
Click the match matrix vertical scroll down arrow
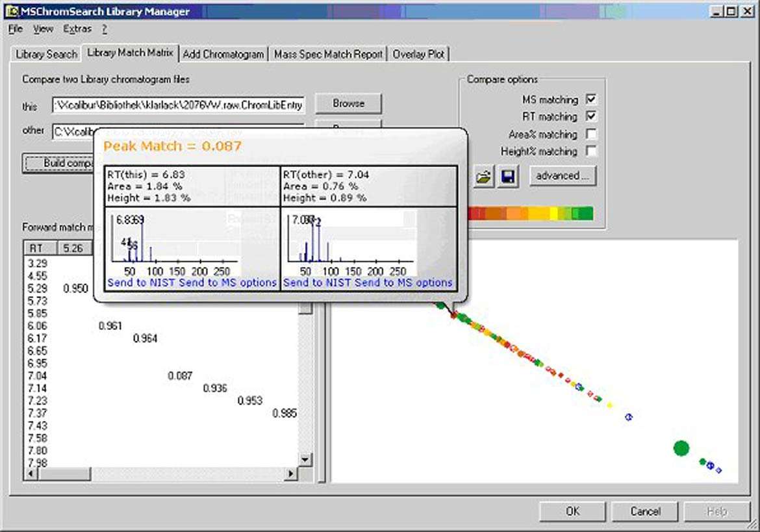click(305, 459)
